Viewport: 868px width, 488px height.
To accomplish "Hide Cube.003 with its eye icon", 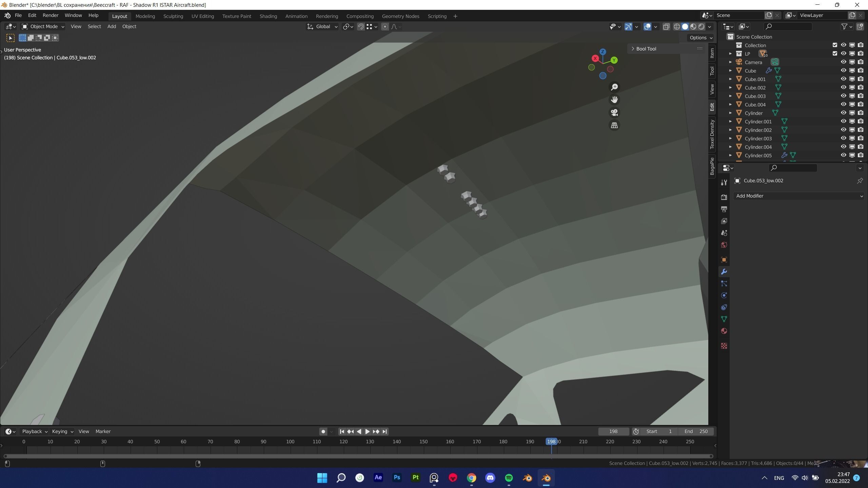I will [x=843, y=96].
